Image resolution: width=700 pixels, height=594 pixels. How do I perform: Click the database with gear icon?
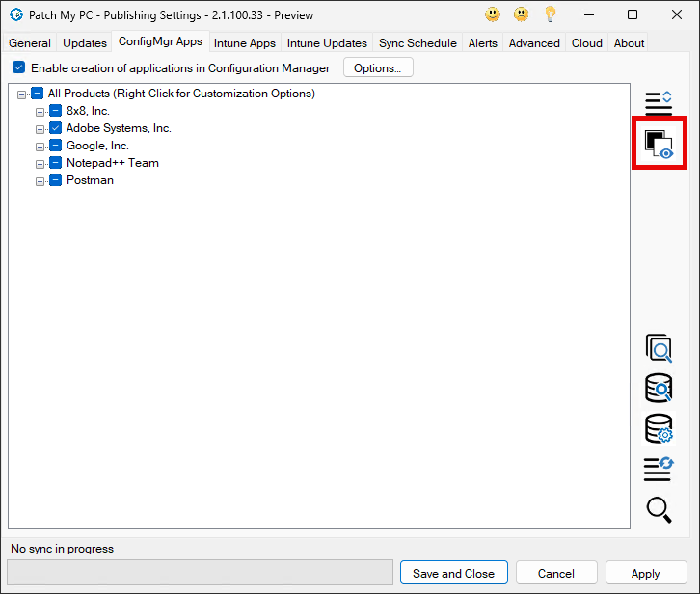click(659, 428)
